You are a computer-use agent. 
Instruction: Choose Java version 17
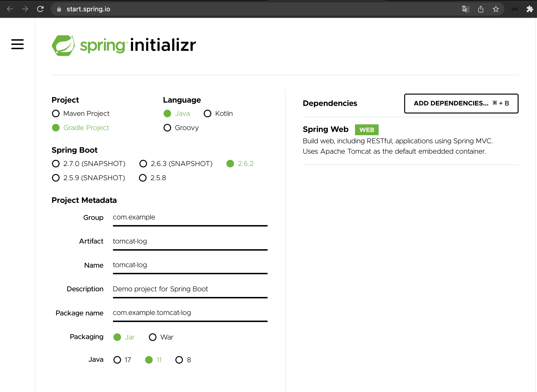[x=117, y=360]
